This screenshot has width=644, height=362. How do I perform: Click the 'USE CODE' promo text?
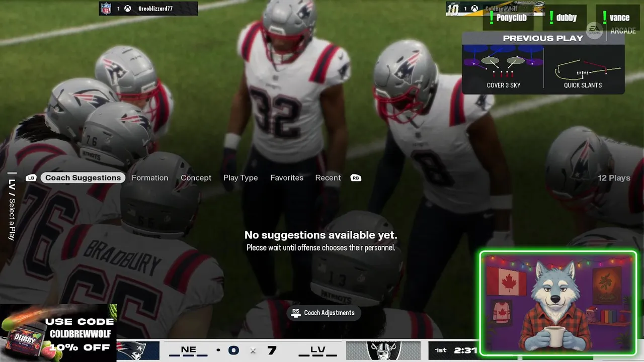coord(79,322)
